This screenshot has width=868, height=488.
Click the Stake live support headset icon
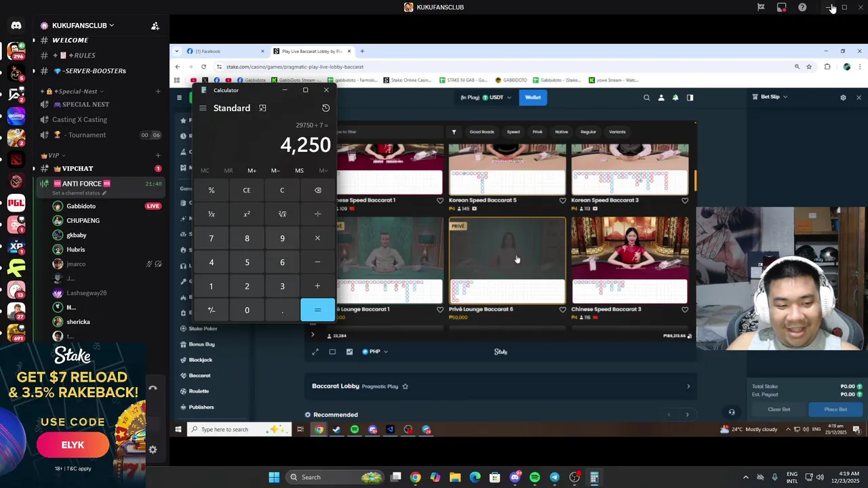731,411
